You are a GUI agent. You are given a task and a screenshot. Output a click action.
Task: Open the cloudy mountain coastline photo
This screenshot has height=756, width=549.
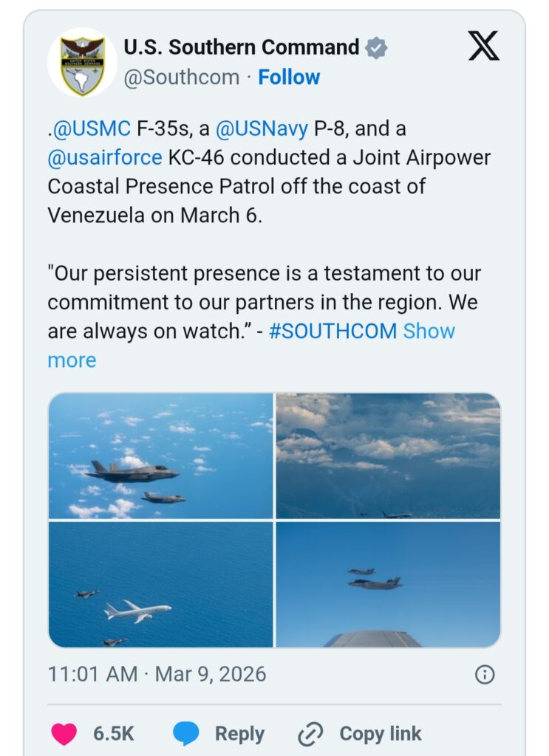(x=389, y=456)
